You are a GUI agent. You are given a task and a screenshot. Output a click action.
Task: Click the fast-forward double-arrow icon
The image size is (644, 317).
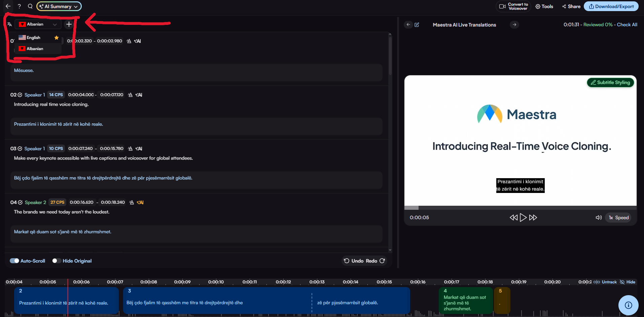(x=533, y=217)
